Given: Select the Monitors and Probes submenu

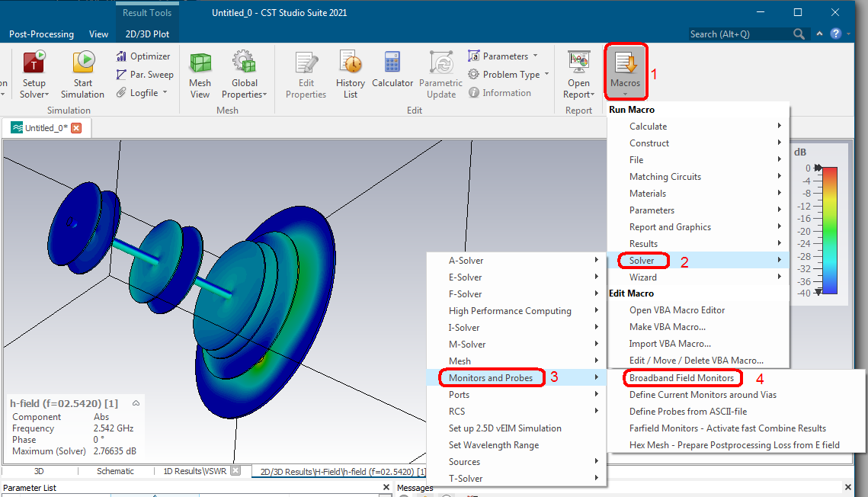Looking at the screenshot, I should pyautogui.click(x=517, y=377).
